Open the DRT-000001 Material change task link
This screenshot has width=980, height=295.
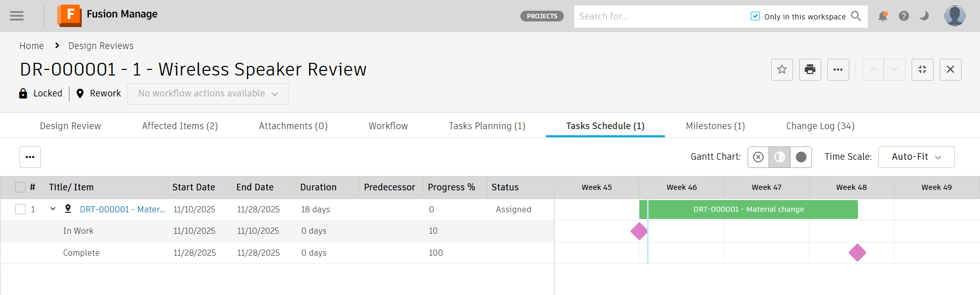click(x=122, y=209)
